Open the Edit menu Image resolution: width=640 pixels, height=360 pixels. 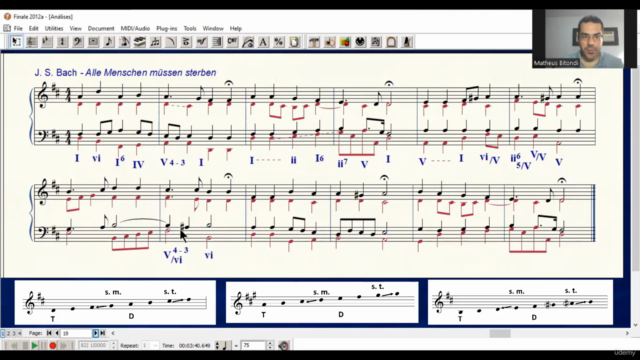coord(33,29)
